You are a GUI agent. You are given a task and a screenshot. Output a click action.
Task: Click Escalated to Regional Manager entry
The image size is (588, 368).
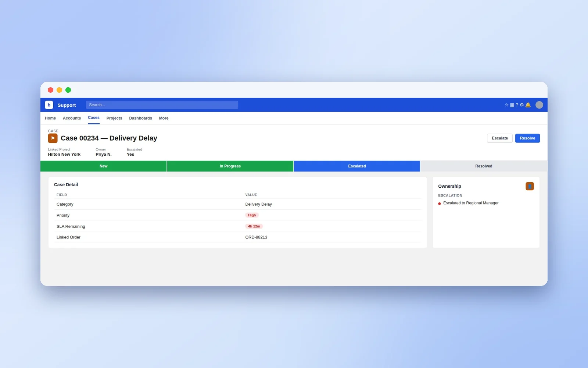[471, 203]
